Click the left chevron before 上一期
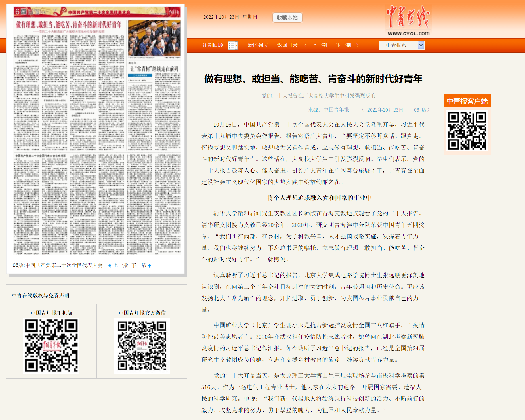Image resolution: width=525 pixels, height=420 pixels. click(305, 45)
